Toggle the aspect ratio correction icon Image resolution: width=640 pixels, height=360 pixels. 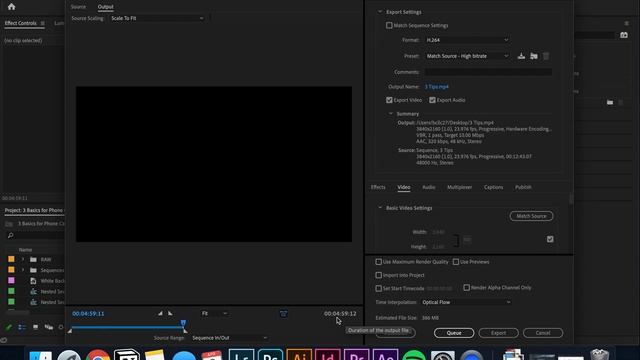[284, 313]
